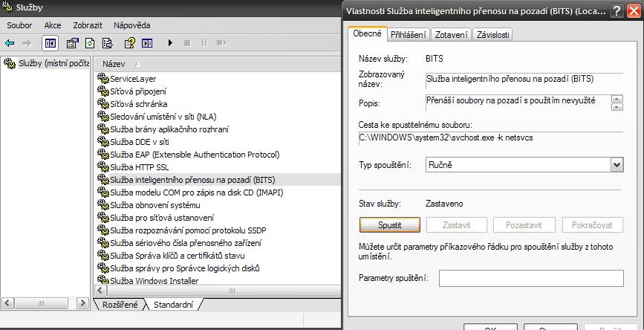Image resolution: width=644 pixels, height=330 pixels.
Task: Switch to the Přihlášení tab
Action: point(409,35)
